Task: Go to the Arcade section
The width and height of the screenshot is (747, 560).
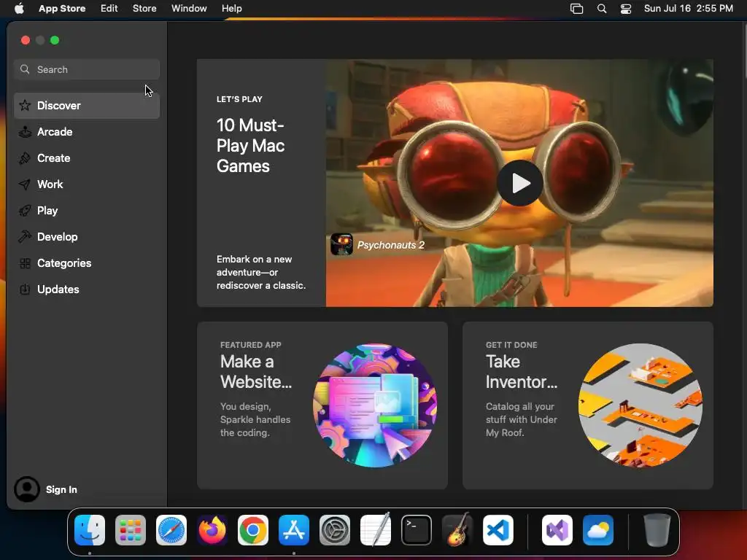Action: (87, 131)
